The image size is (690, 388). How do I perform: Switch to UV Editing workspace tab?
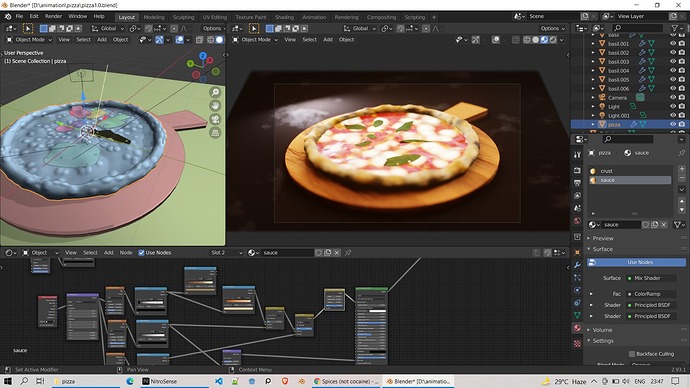click(214, 17)
